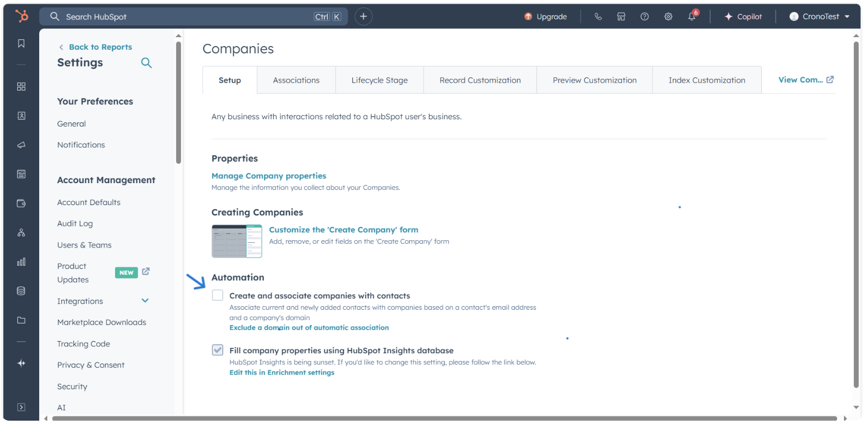Toggle Fill company properties using HubSpot Insights
Viewport: 868px width, 428px height.
pos(218,350)
